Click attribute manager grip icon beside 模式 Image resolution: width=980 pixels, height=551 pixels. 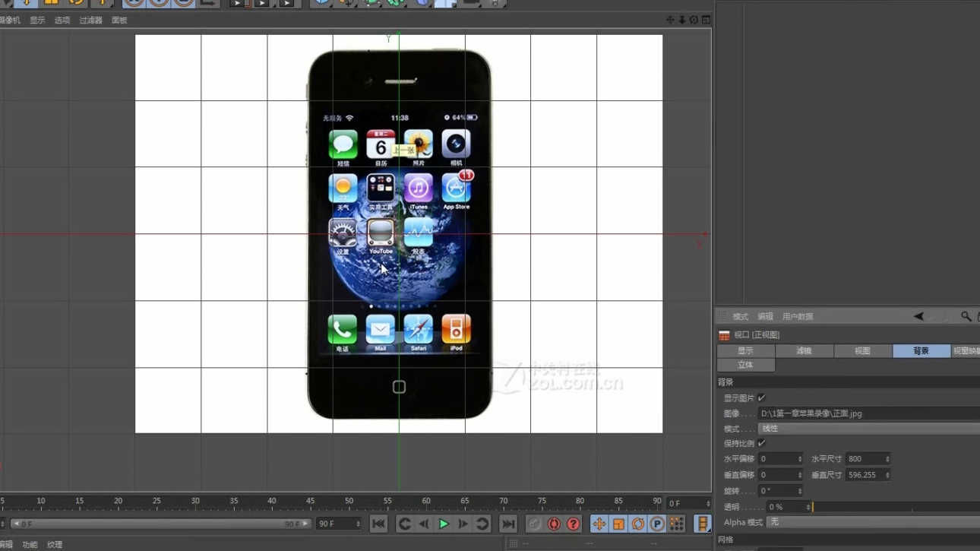click(x=722, y=316)
